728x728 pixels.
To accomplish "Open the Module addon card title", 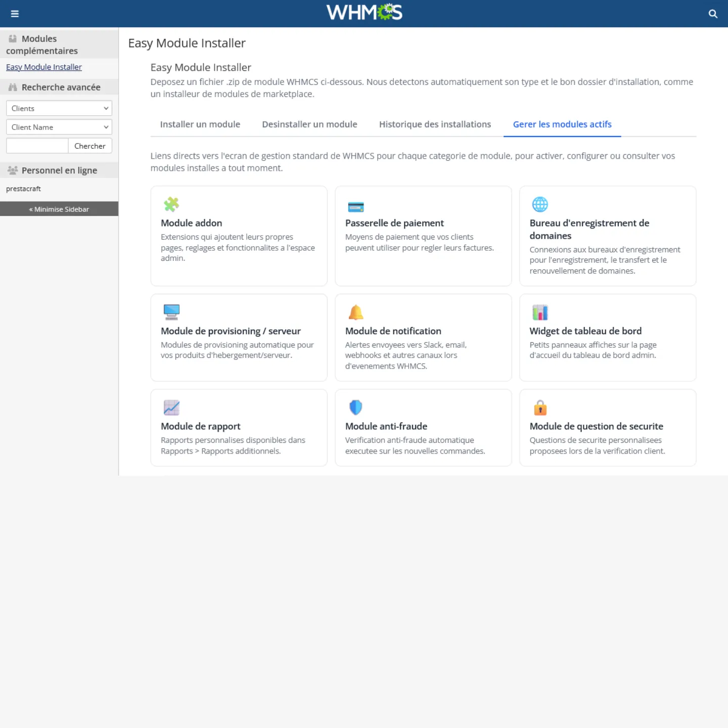I will 191,223.
